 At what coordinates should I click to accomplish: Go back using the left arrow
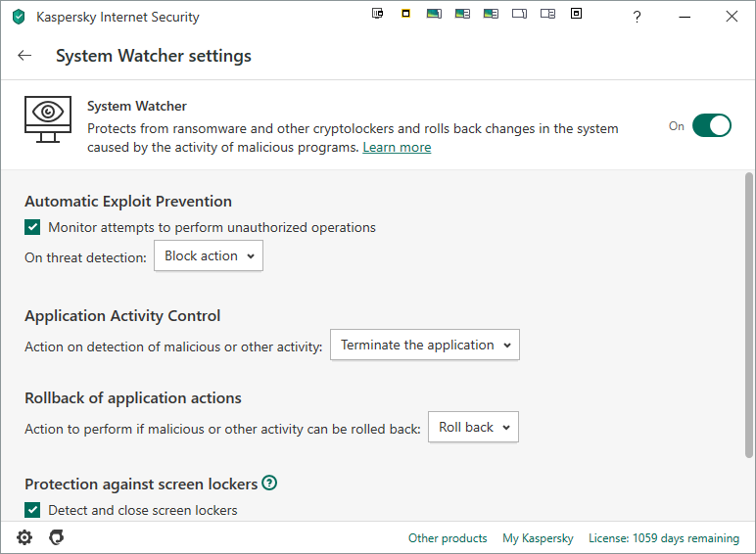point(24,56)
